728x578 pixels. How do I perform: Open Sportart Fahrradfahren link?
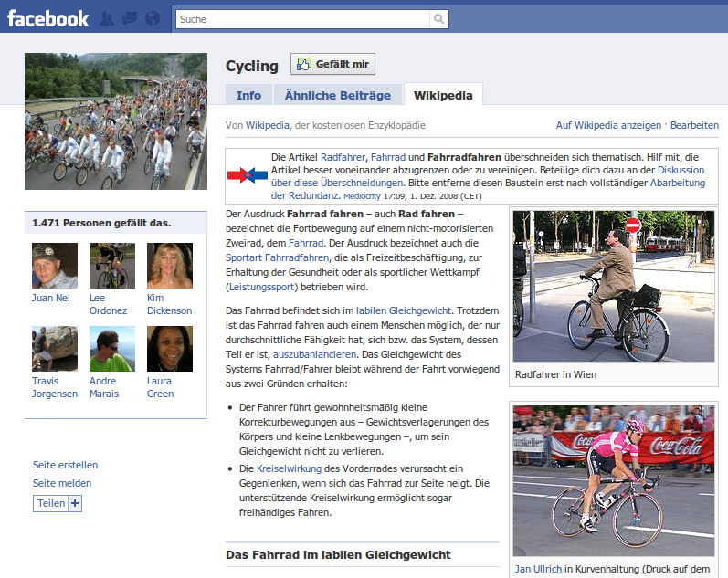[277, 257]
